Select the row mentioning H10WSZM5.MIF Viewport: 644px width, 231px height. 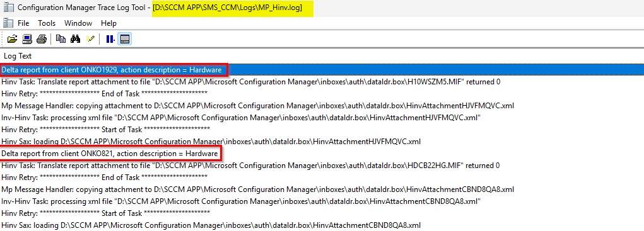[322, 81]
